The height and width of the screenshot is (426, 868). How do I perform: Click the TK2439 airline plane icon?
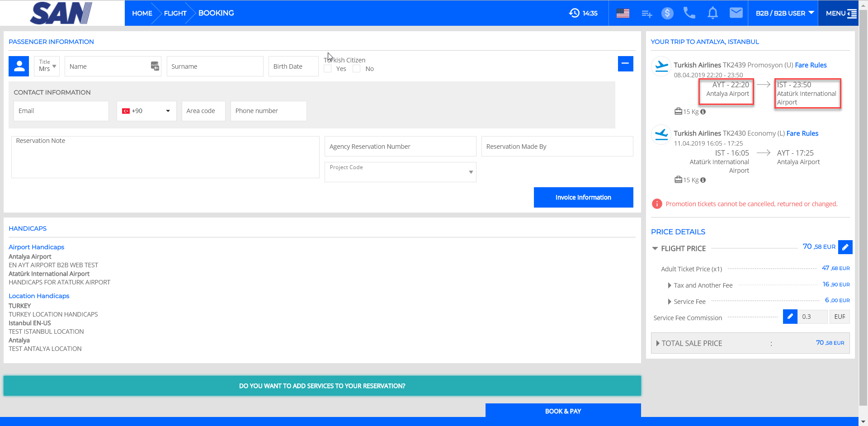click(661, 66)
